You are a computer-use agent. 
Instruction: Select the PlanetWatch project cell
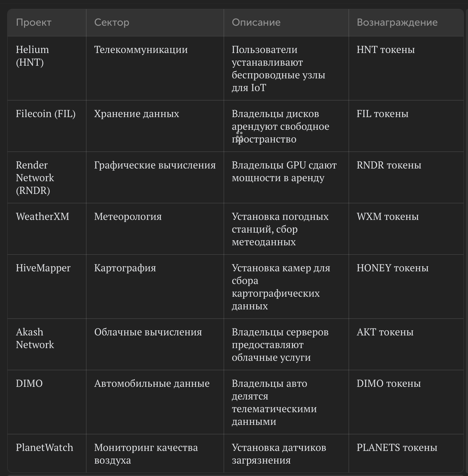[44, 448]
